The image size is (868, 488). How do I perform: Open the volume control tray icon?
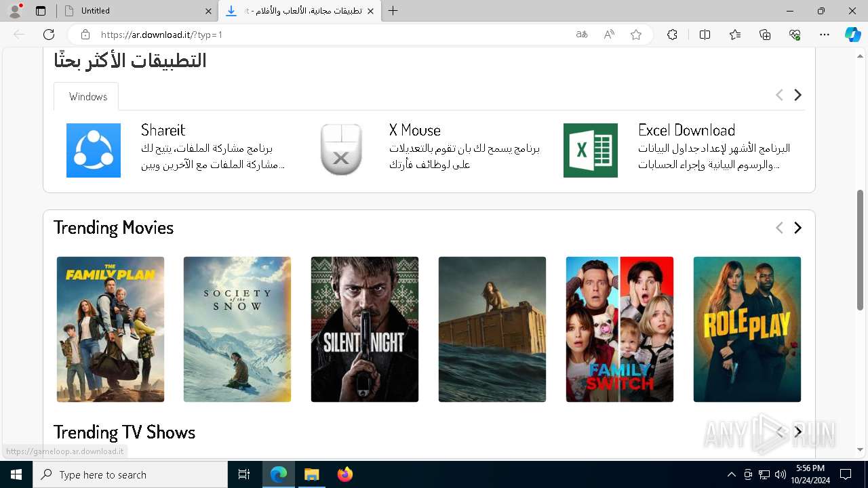click(x=780, y=474)
